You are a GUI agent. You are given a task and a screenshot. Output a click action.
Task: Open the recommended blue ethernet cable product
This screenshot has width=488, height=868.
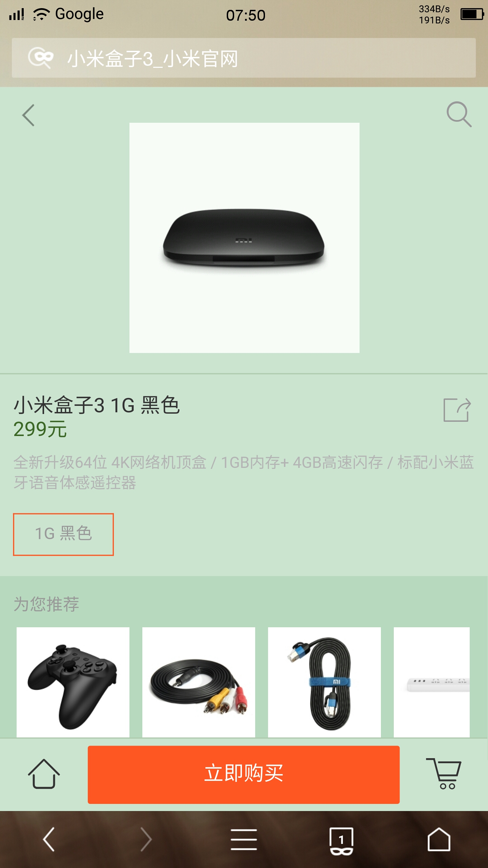click(324, 682)
